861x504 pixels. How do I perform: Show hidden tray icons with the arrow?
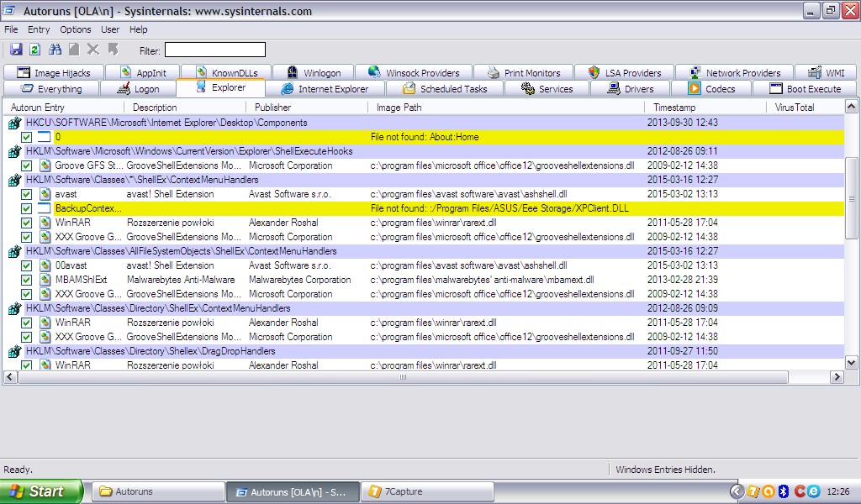coord(737,491)
